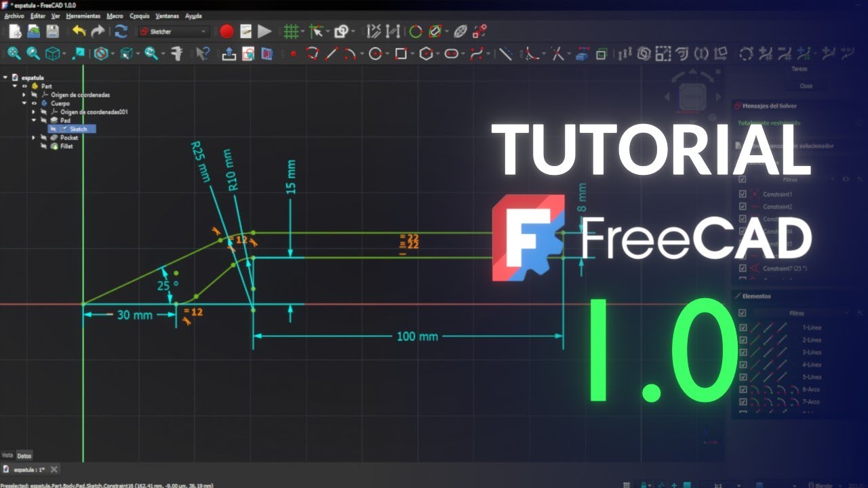This screenshot has width=868, height=488.
Task: Open the arc tool dropdown arrow
Action: pos(361,53)
